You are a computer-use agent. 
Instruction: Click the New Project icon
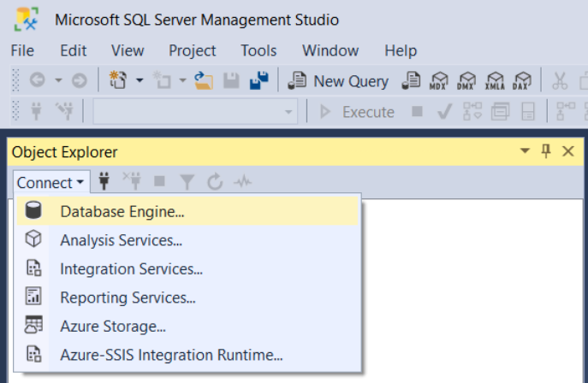tap(117, 81)
